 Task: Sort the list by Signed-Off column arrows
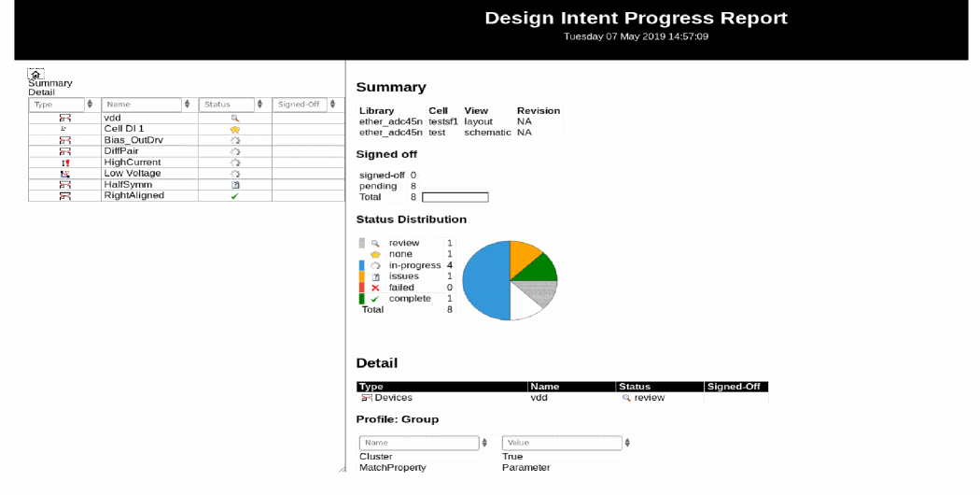pyautogui.click(x=331, y=105)
